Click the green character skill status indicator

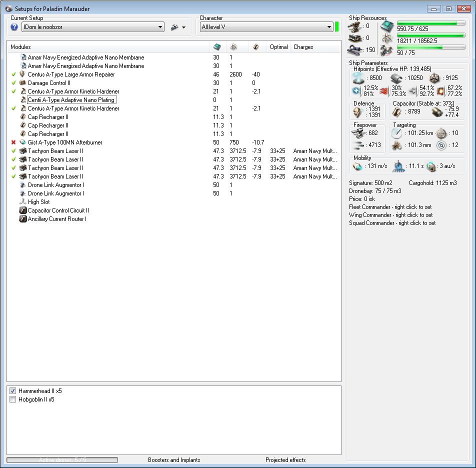coord(336,26)
